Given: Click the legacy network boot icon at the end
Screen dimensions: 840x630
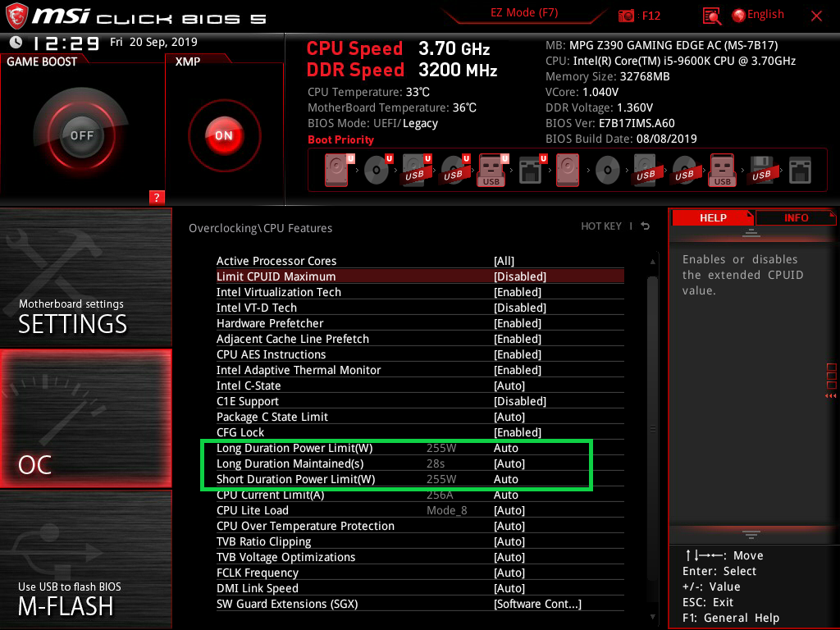Looking at the screenshot, I should click(x=800, y=171).
